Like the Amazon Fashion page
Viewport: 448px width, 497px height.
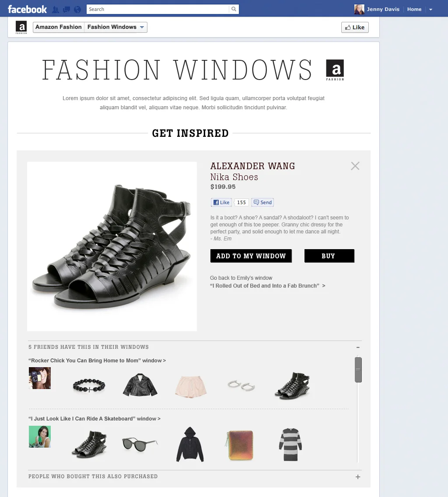click(x=355, y=27)
